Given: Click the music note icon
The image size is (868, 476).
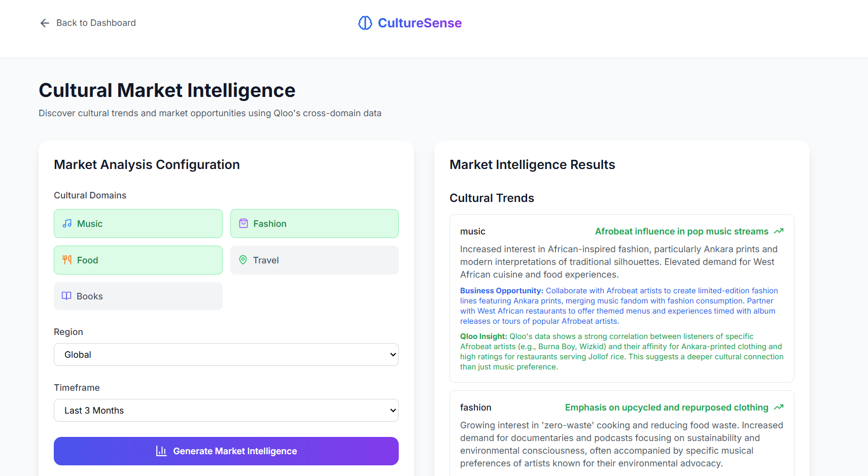Looking at the screenshot, I should (67, 223).
